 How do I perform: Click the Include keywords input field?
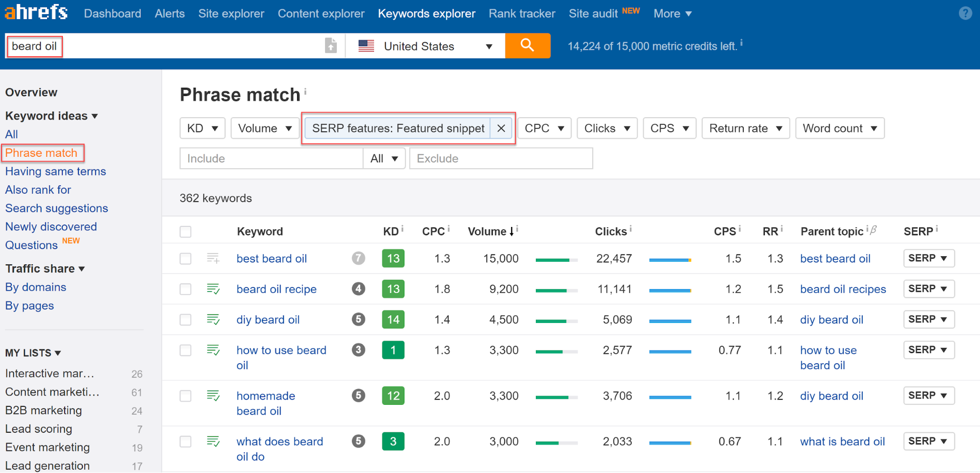(272, 158)
